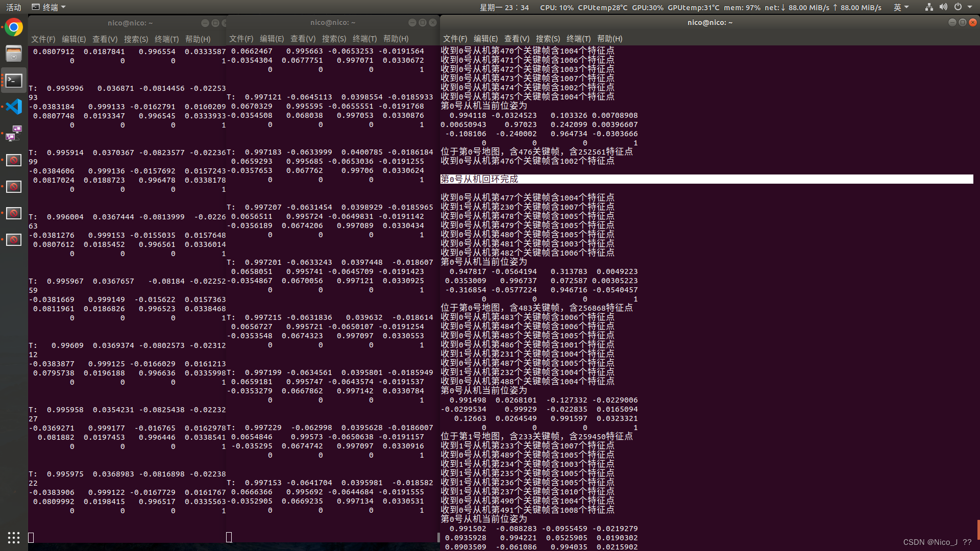Click the line 收到0号从机第470个关键帧
Viewport: 980px width, 551px height.
(x=528, y=51)
